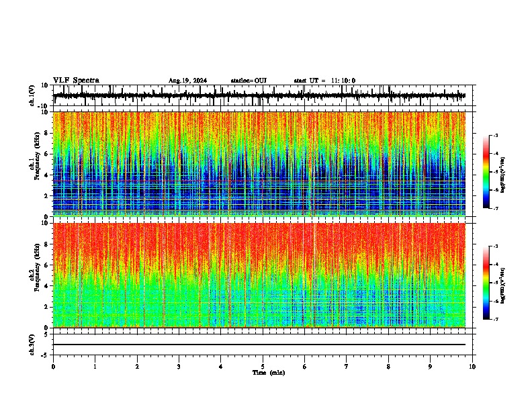Image resolution: width=532 pixels, height=411 pixels.
Task: Click the '-3' tick on ch.2 colorbar
Action: [495, 246]
